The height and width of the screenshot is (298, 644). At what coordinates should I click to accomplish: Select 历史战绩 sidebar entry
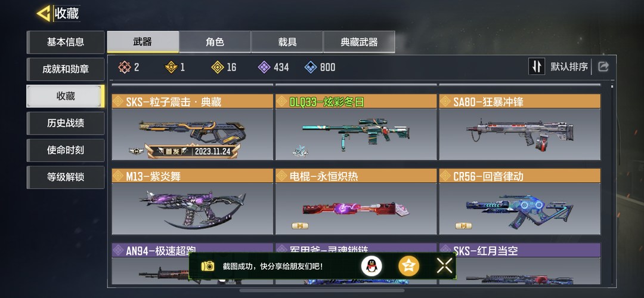pos(66,123)
